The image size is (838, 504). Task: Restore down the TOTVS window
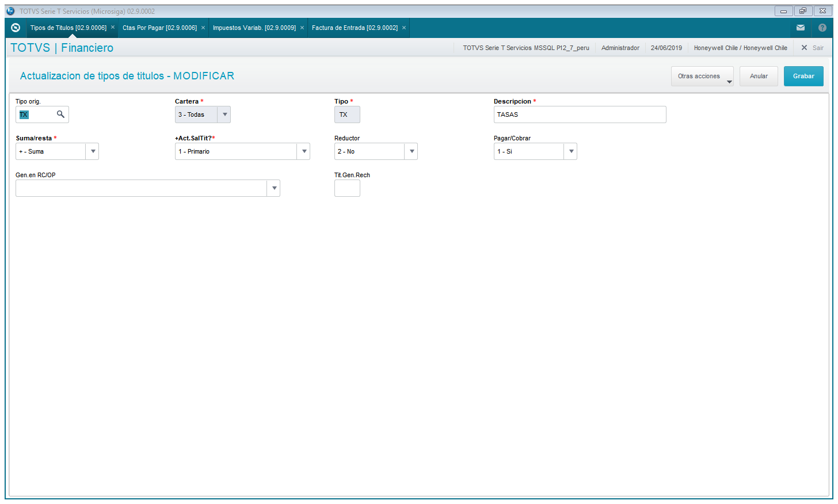pyautogui.click(x=803, y=11)
